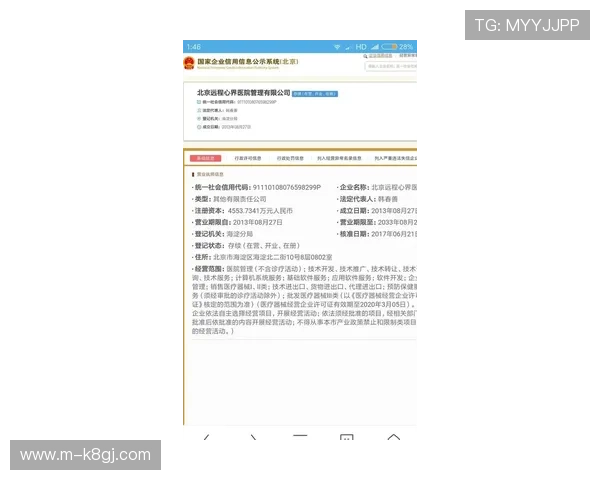Click the 登记机关 value 海淀分局 in the details list

240,234
